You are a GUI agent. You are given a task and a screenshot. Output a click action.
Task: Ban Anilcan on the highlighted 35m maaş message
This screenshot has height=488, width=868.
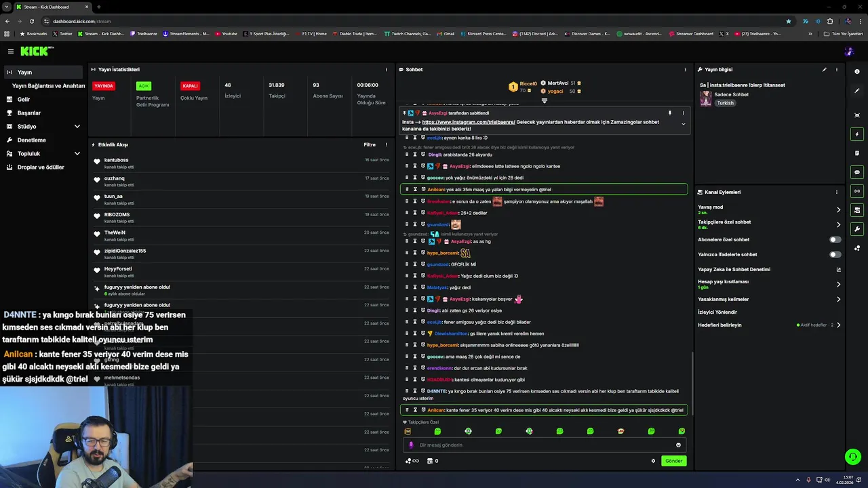tap(423, 190)
